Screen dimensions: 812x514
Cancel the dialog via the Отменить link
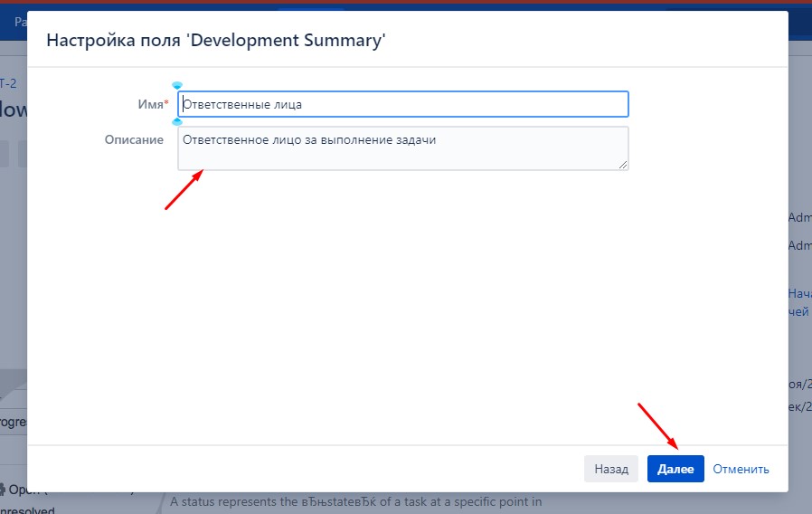tap(741, 469)
